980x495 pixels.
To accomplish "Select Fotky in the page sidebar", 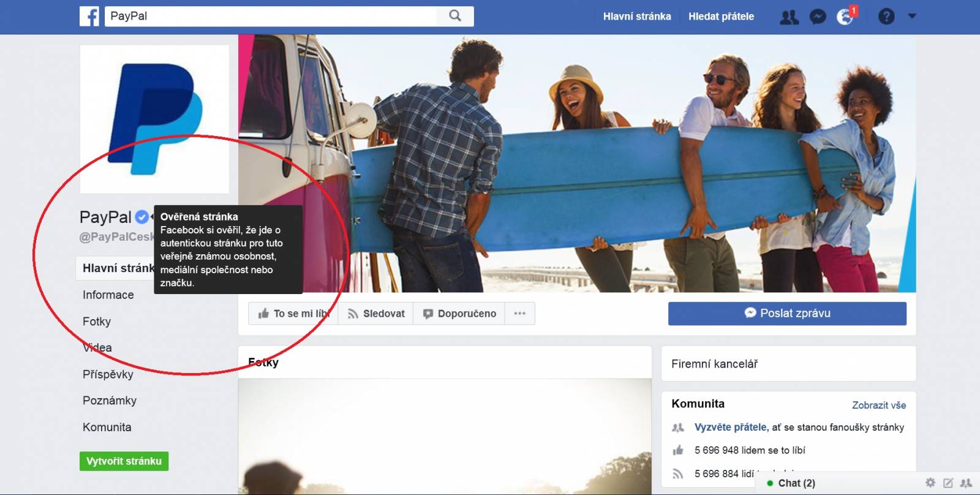I will [x=97, y=321].
